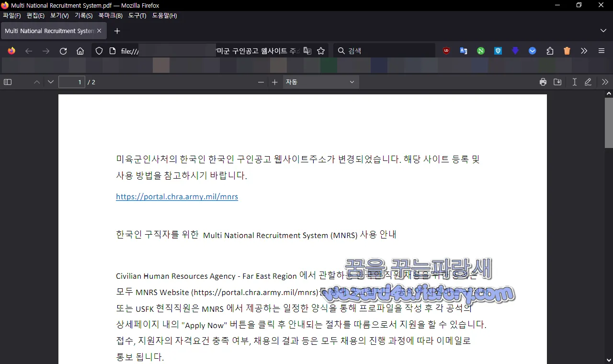
Task: Click the portal.chra.army.mil/mnrs link
Action: tap(177, 196)
